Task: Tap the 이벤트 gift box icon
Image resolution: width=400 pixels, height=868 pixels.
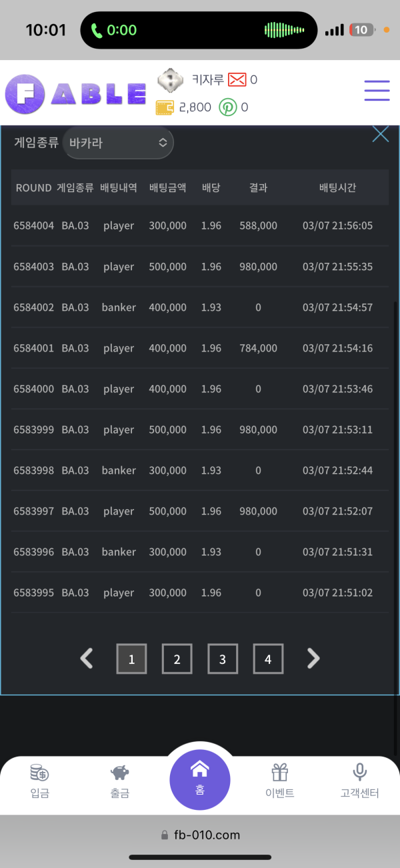Action: click(x=280, y=773)
